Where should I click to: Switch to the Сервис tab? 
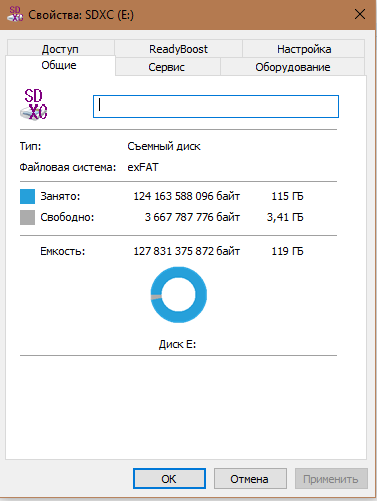coord(167,67)
